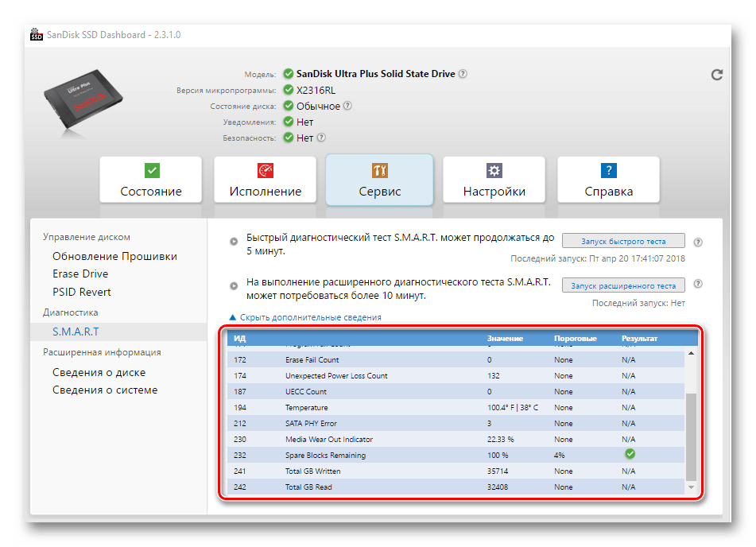The height and width of the screenshot is (547, 756).
Task: Click firmware version text X2316RL
Action: point(316,90)
